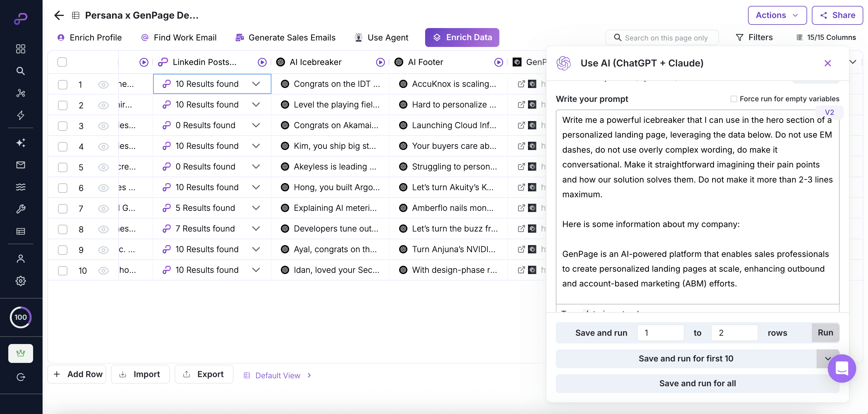The width and height of the screenshot is (868, 414).
Task: Select the Enrich Data tab
Action: (462, 38)
